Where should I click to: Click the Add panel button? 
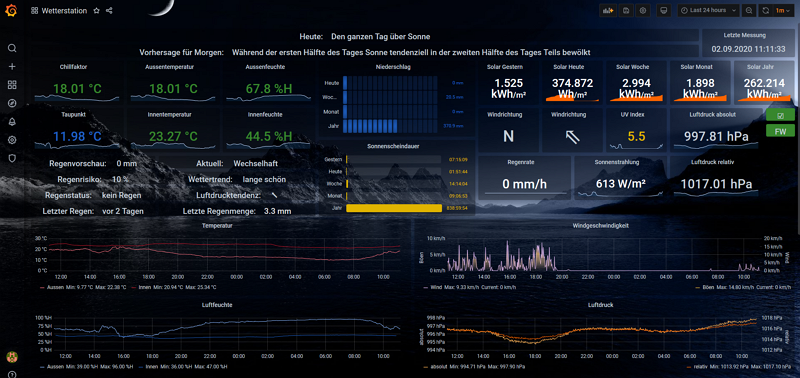(x=608, y=10)
